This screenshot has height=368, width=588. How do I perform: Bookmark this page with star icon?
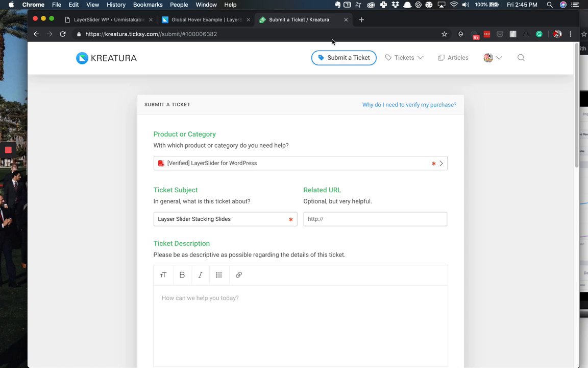point(445,34)
